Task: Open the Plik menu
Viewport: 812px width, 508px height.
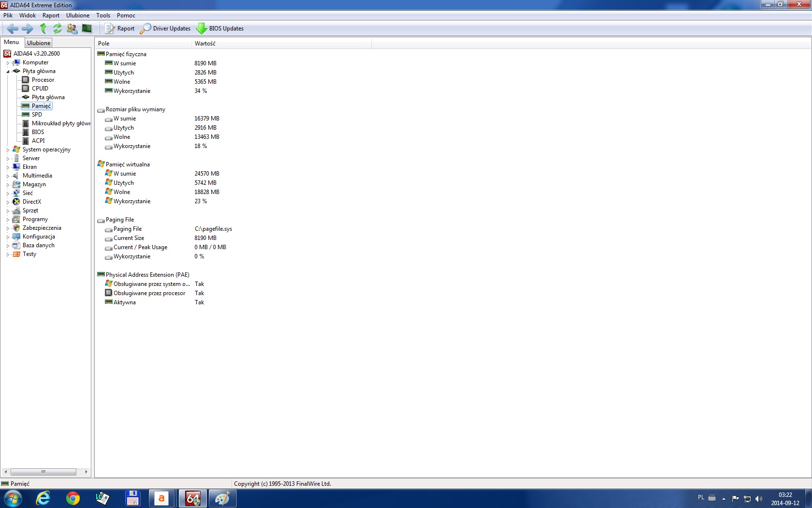Action: click(x=8, y=15)
